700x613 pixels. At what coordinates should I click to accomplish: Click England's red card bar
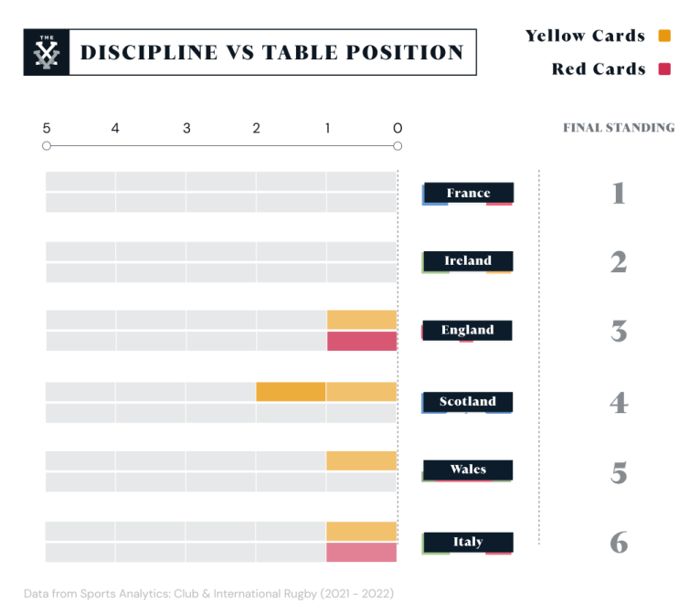(x=362, y=342)
